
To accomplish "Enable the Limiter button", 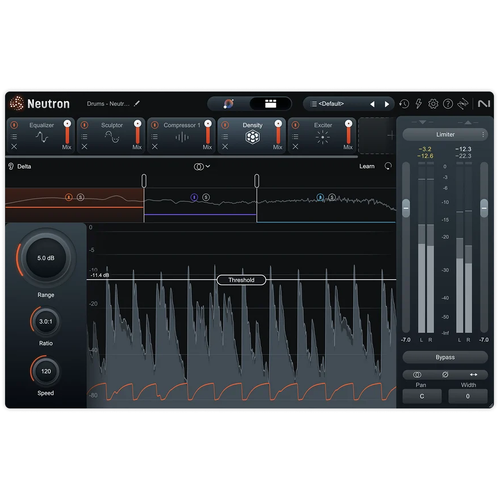I will coord(445,134).
